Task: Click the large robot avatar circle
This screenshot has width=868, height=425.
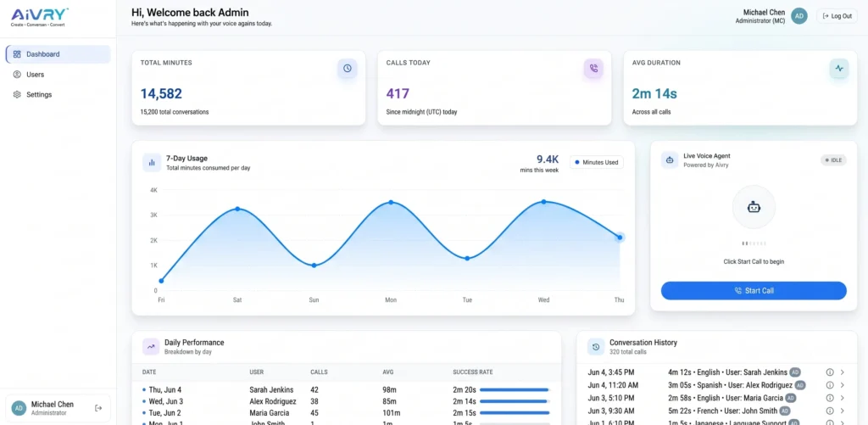Action: coord(754,207)
